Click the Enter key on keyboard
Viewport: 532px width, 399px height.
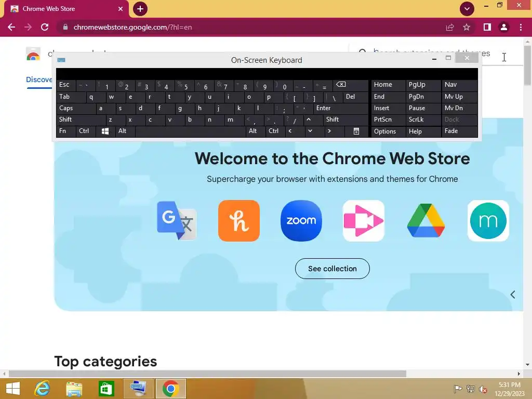(x=341, y=108)
